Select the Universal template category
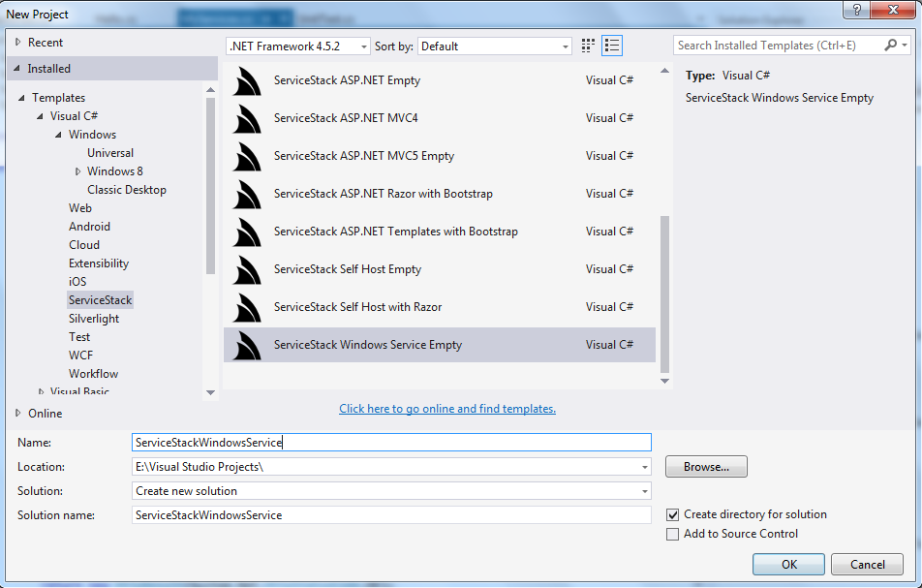922x588 pixels. (110, 153)
